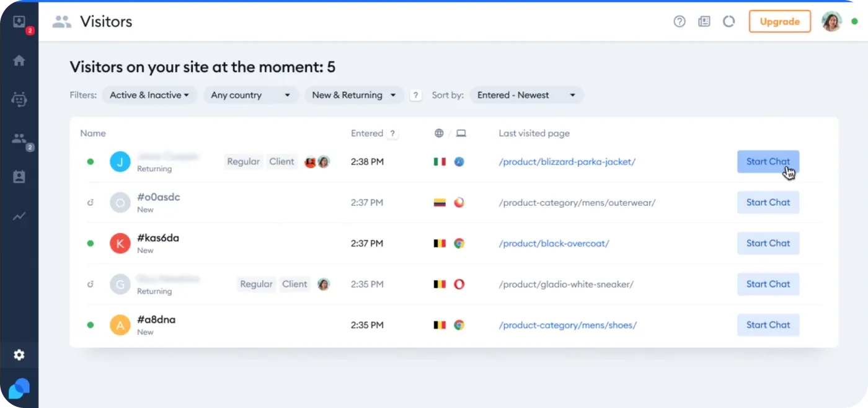Viewport: 868px width, 408px height.
Task: Open help via the question mark icon
Action: (x=680, y=21)
